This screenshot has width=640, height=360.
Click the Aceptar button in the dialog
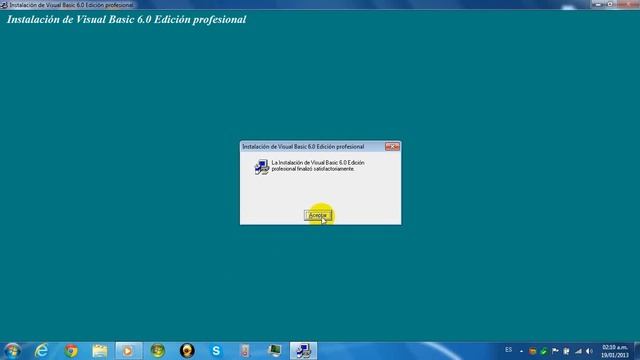tap(318, 215)
